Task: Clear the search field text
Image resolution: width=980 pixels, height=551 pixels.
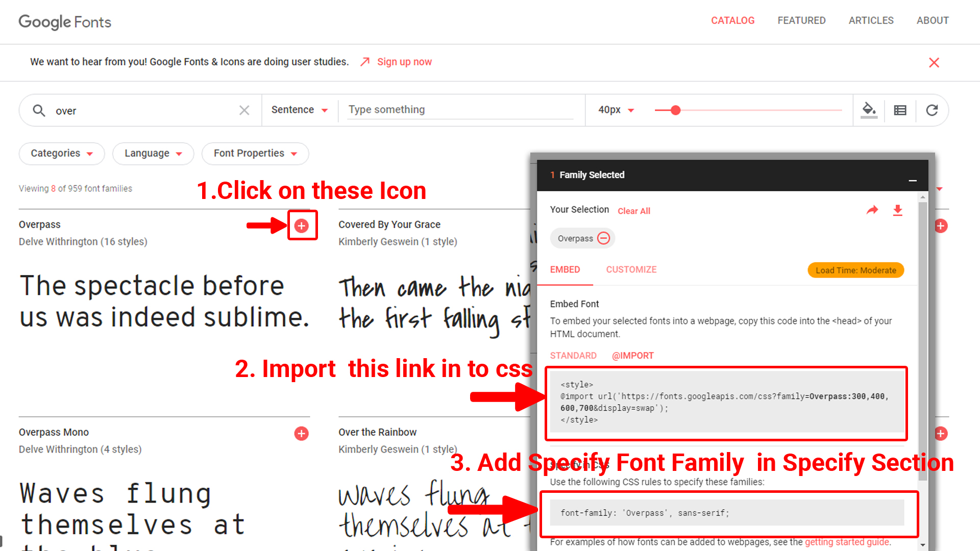Action: coord(244,110)
